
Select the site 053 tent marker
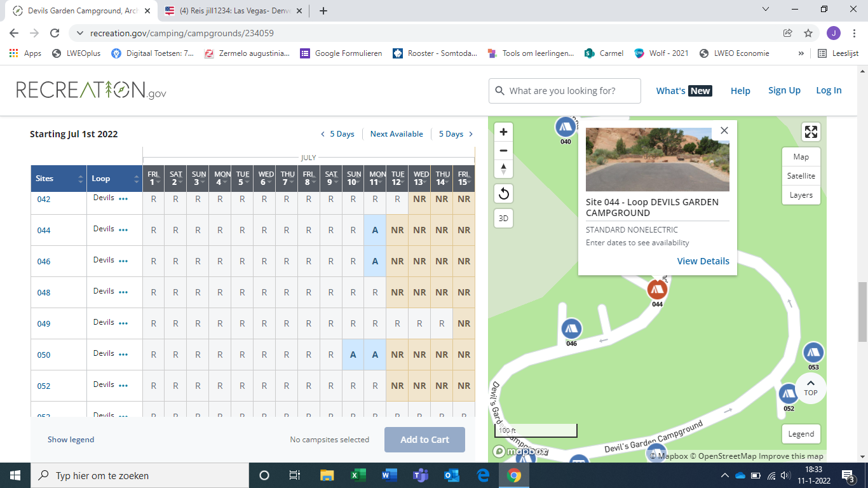point(813,353)
